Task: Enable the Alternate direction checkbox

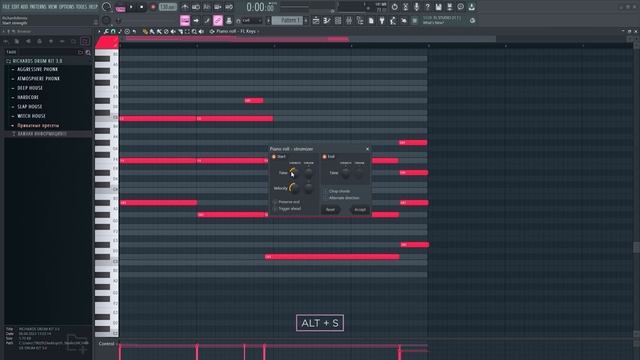Action: 326,198
